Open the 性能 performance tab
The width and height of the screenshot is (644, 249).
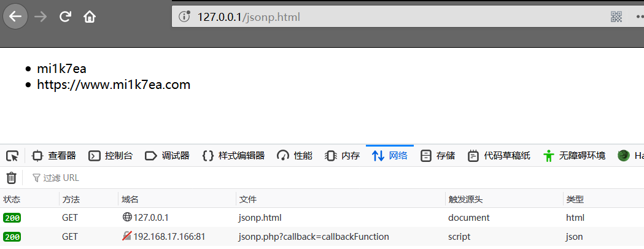295,156
